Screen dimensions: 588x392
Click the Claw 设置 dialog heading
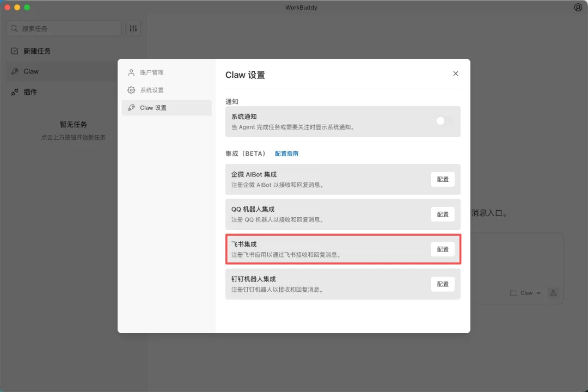pos(245,75)
